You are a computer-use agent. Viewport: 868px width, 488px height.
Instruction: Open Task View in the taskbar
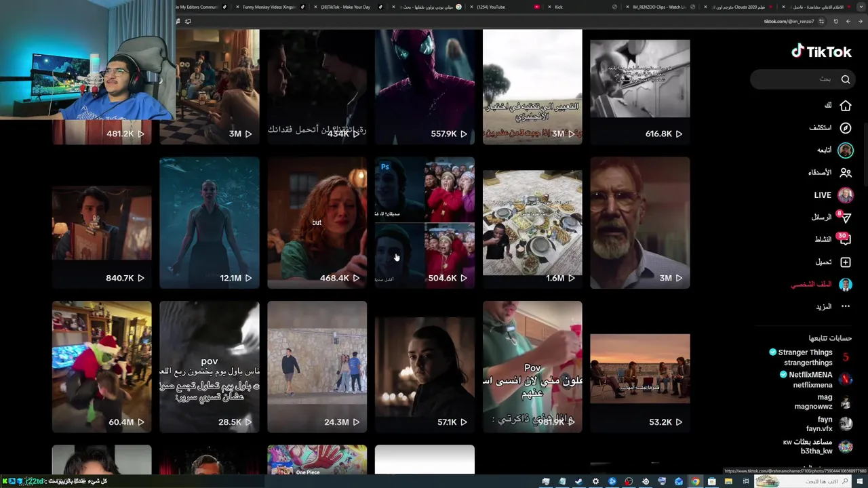(746, 481)
